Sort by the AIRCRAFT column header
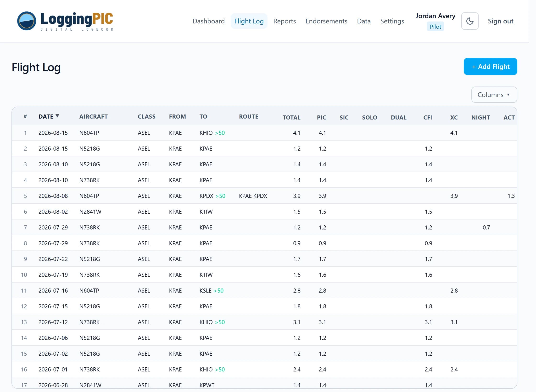536x392 pixels. pyautogui.click(x=93, y=116)
